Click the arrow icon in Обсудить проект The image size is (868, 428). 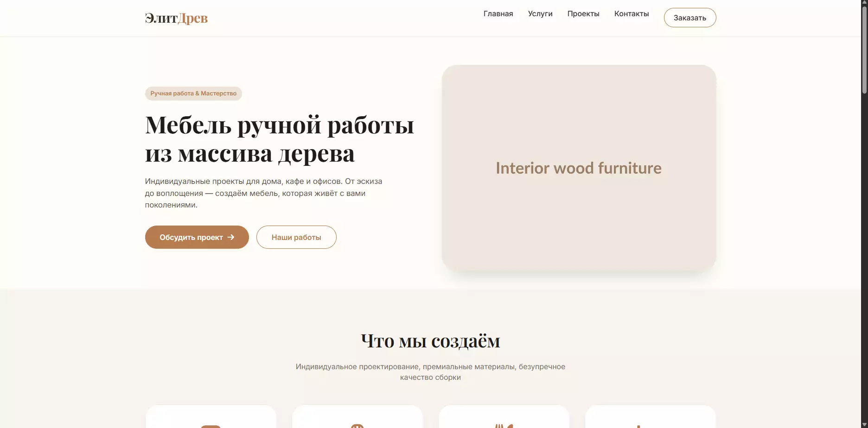pos(231,237)
